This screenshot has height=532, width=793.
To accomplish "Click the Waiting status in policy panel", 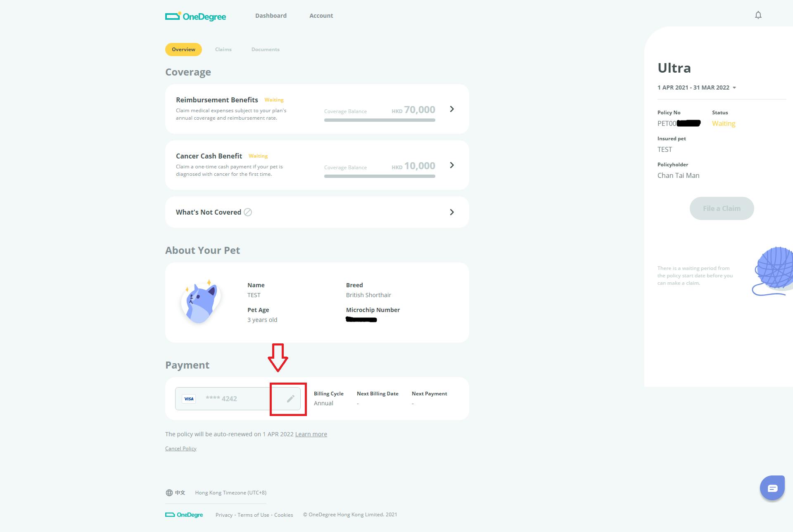I will tap(724, 123).
